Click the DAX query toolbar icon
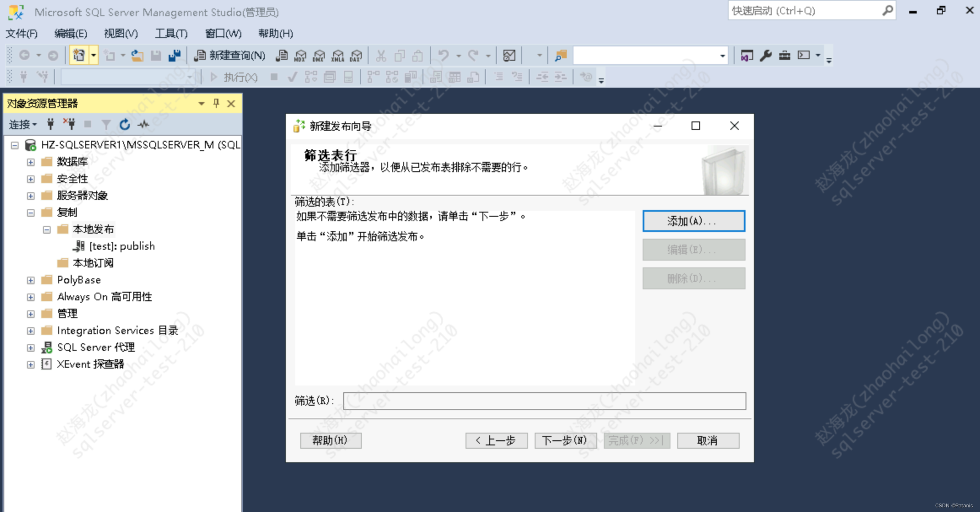The height and width of the screenshot is (512, 980). pos(356,55)
